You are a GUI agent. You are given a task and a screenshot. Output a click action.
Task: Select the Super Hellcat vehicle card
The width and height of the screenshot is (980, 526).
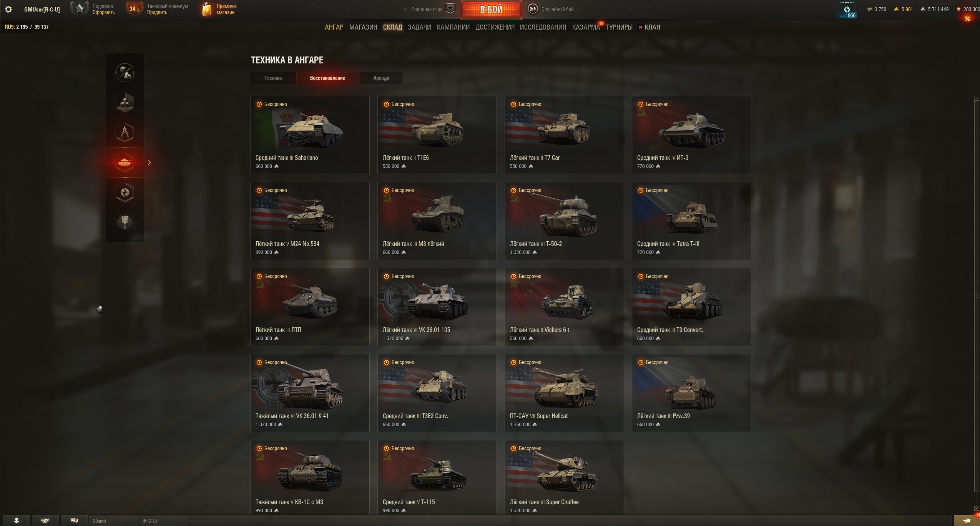click(x=564, y=393)
